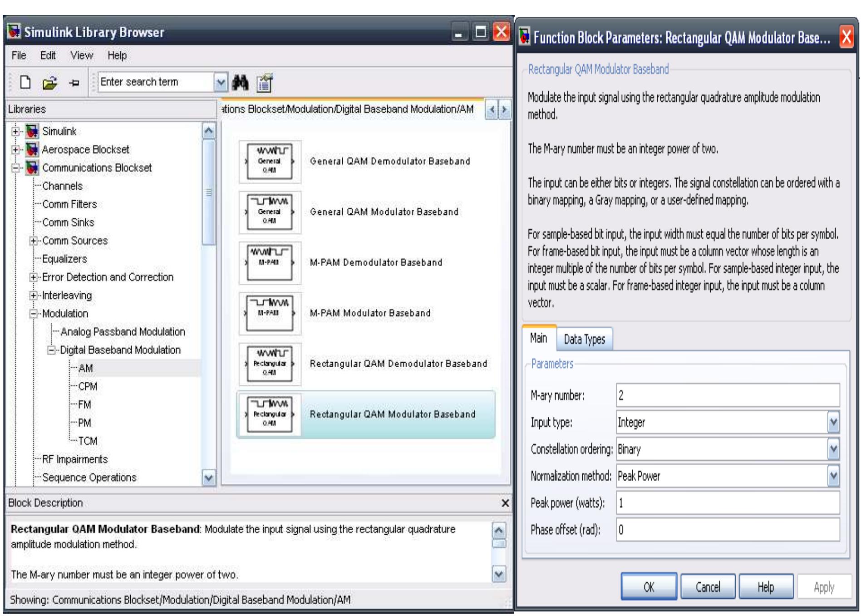Expand the Simulink library tree node
Image resolution: width=861 pixels, height=616 pixels.
click(x=16, y=132)
